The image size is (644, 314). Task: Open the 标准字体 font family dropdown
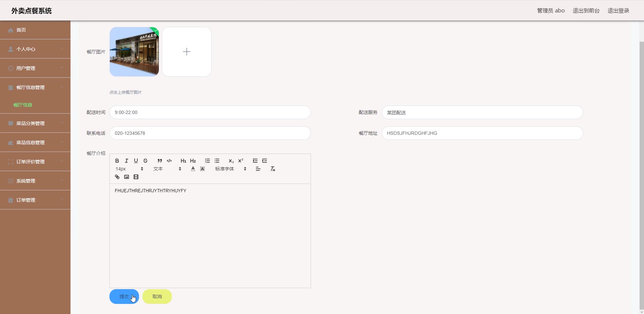click(231, 169)
